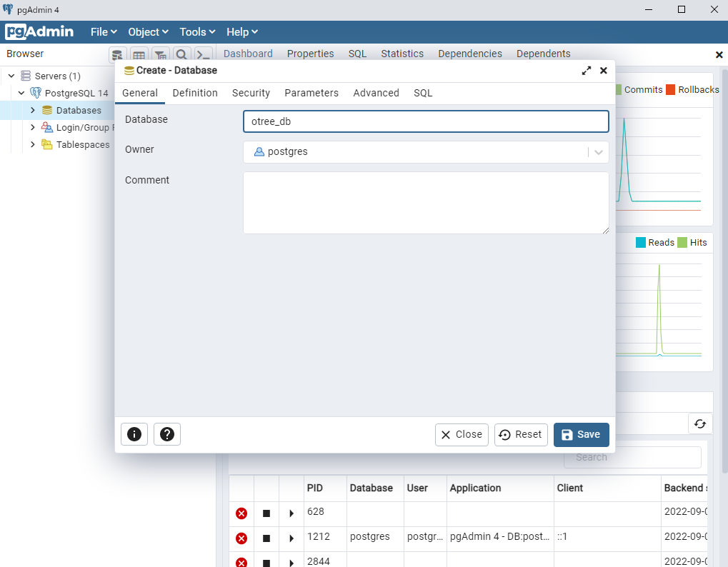
Task: Close the Create Database dialog with X
Action: (604, 71)
